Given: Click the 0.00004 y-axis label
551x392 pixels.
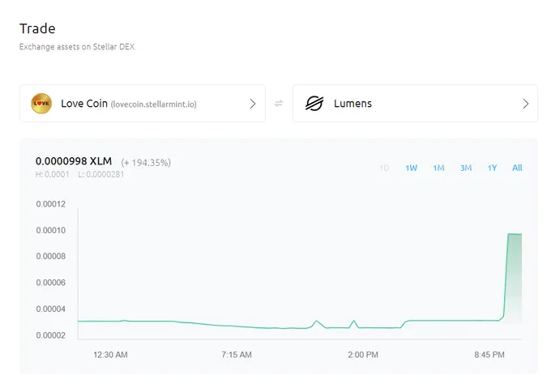Looking at the screenshot, I should click(x=50, y=309).
